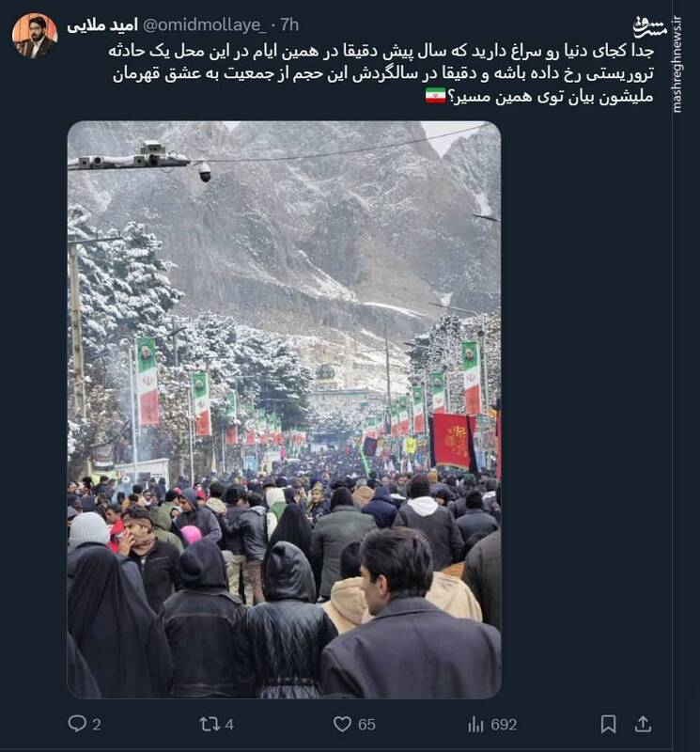Viewport: 700px width, 752px height.
Task: Open the display name امید ملایی
Action: pyautogui.click(x=102, y=25)
